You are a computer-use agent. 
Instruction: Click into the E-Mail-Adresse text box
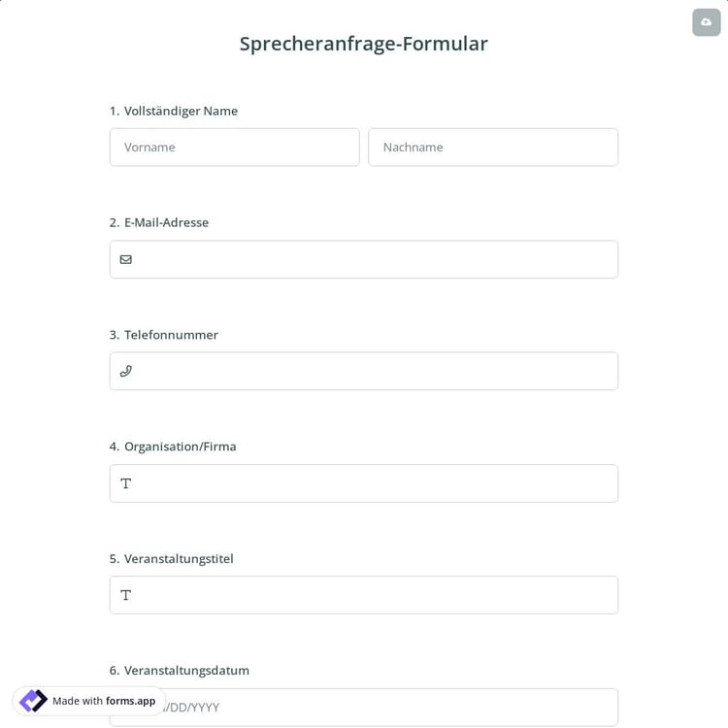(x=374, y=259)
